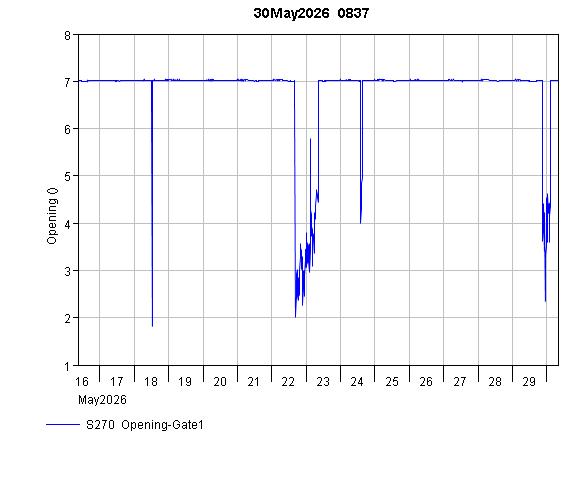Click the y-axis value 7
Viewport: 584px width, 488px height.
(x=67, y=82)
